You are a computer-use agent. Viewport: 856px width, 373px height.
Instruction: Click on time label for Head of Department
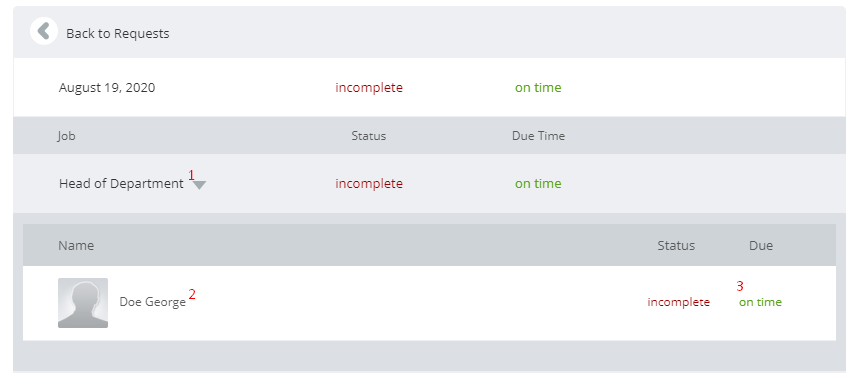tap(538, 183)
